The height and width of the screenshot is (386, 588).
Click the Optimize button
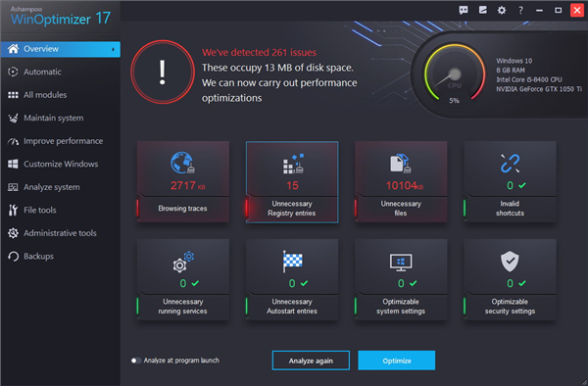tap(397, 361)
